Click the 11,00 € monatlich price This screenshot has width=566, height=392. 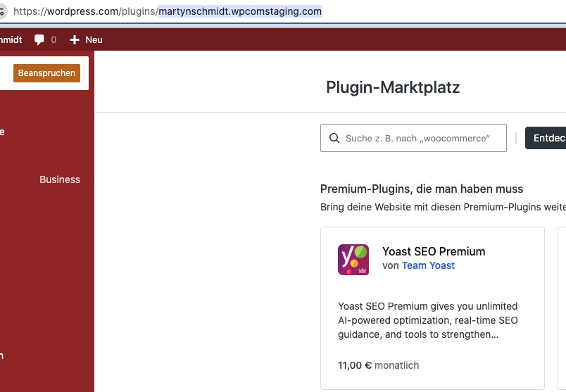(x=378, y=365)
